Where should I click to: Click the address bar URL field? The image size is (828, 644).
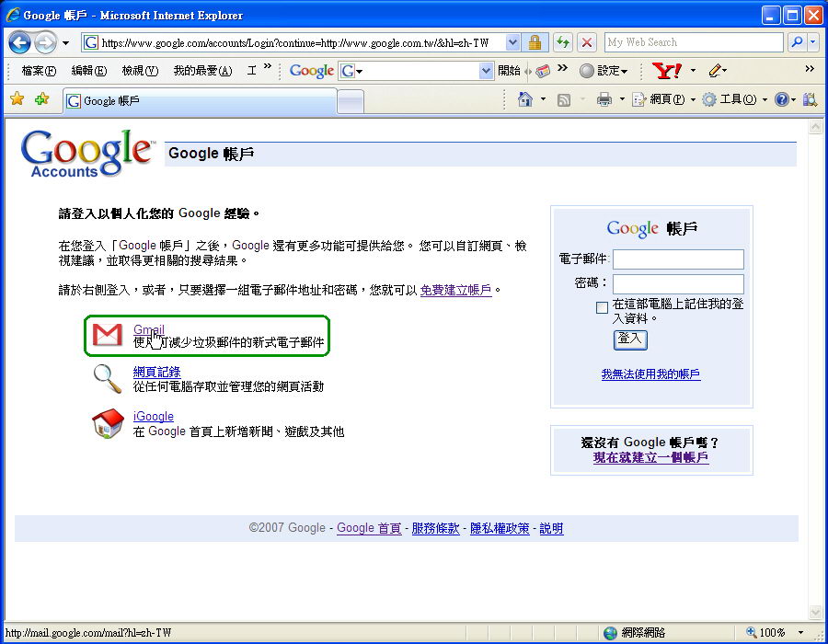(293, 42)
